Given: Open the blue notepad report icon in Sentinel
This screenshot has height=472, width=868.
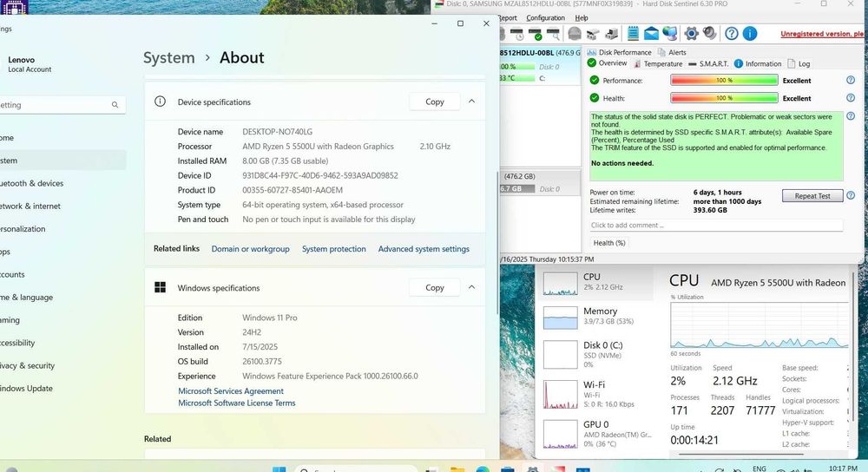Looking at the screenshot, I should [x=633, y=34].
